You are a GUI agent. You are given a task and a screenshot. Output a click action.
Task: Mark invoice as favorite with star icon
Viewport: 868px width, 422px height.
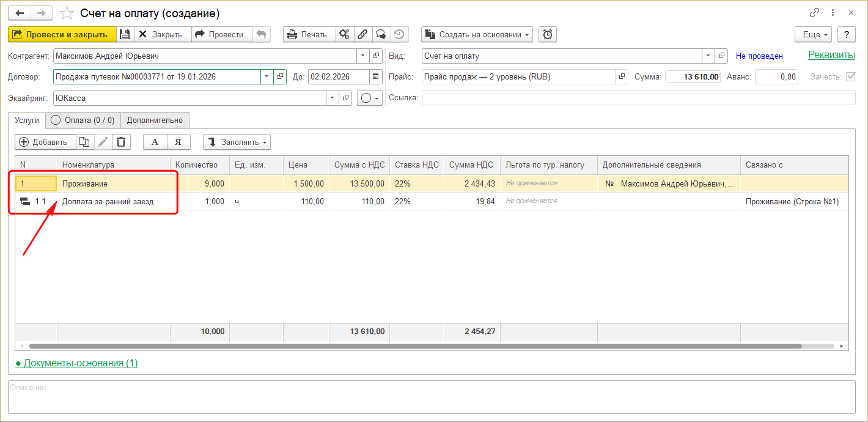67,13
